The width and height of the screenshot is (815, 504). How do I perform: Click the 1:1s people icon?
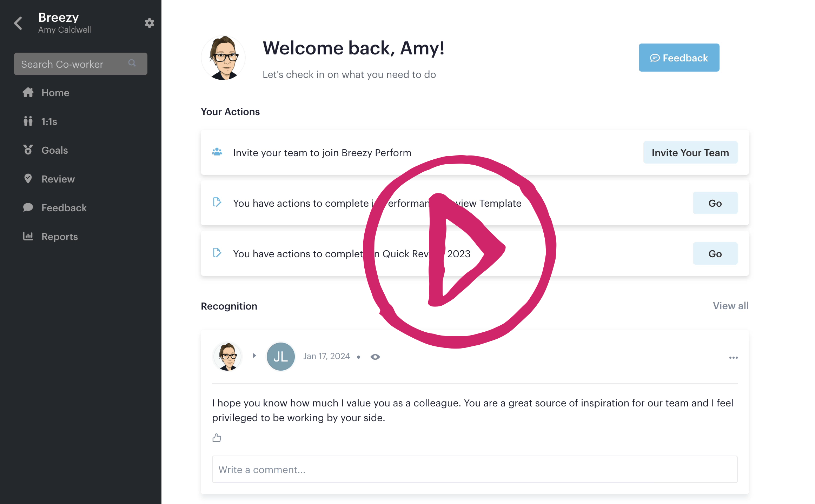click(28, 121)
